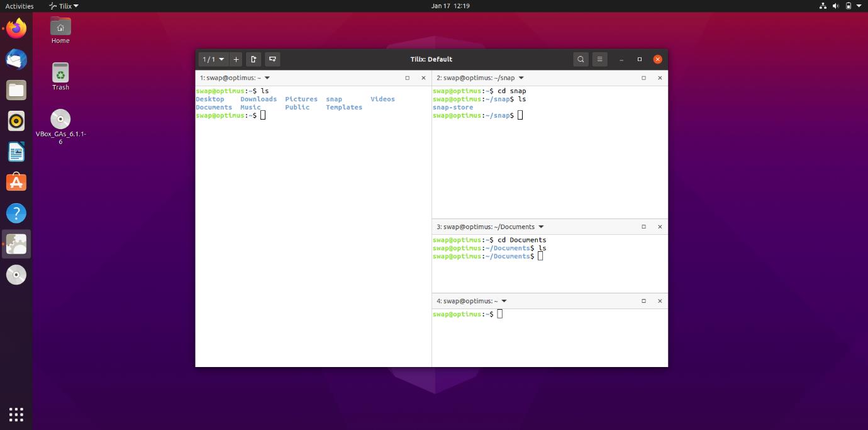Image resolution: width=868 pixels, height=430 pixels.
Task: Show Applications grid in the dock
Action: (x=16, y=414)
